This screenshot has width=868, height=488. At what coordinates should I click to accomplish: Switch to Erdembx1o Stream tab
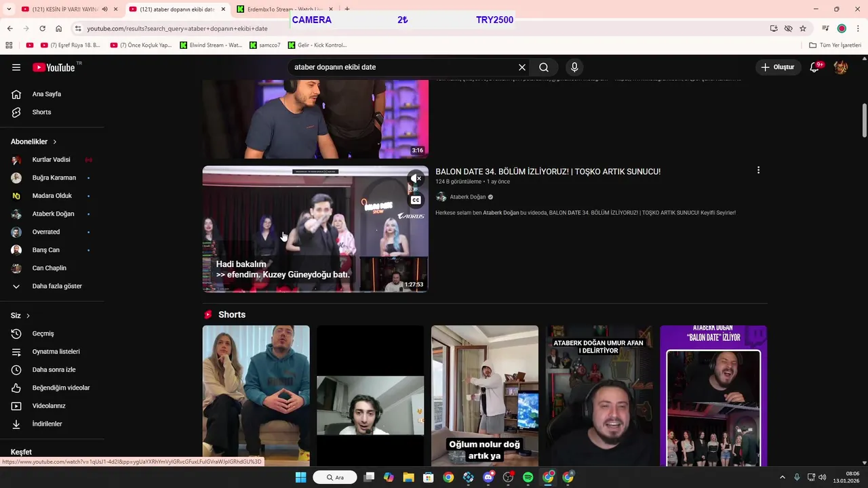[285, 9]
